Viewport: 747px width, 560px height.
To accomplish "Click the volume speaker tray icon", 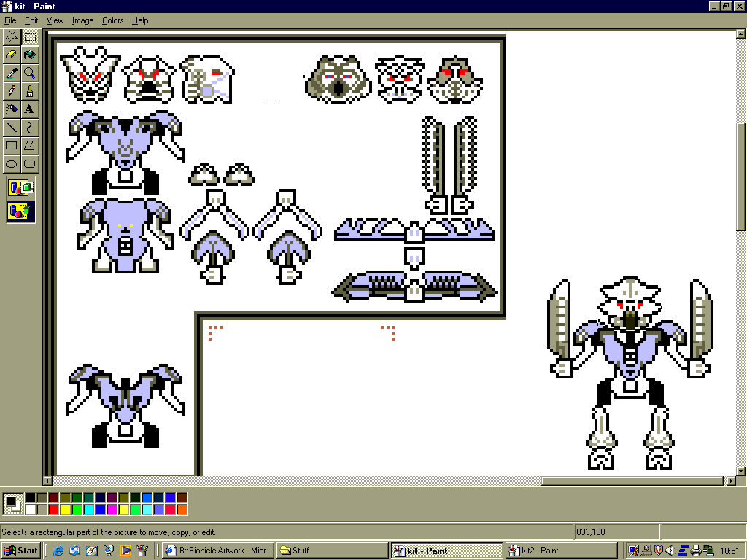I will click(671, 551).
